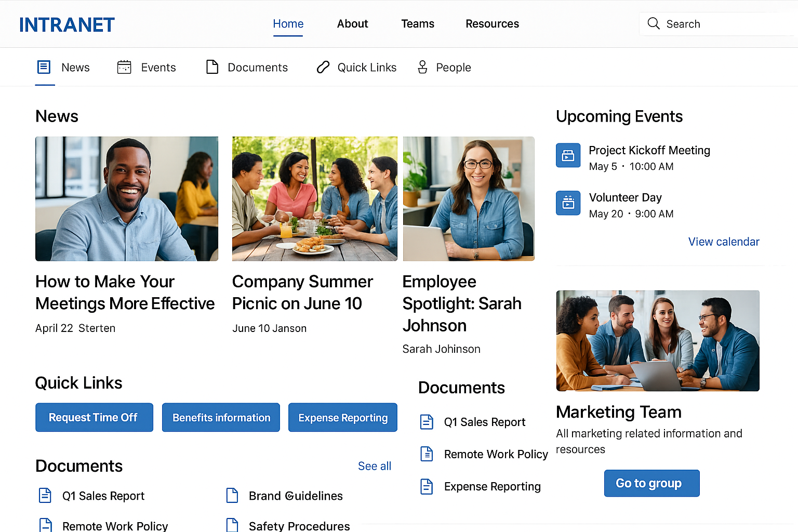
Task: Open the News section icon
Action: tap(45, 67)
